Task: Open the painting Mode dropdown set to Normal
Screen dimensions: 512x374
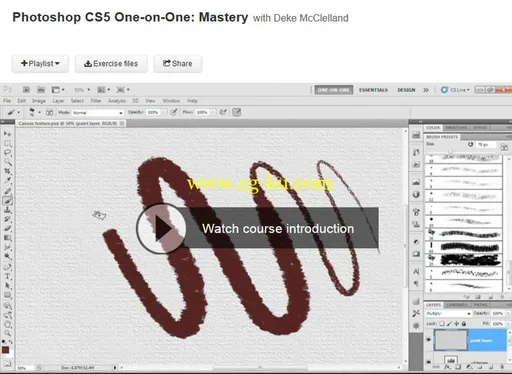Action: (98, 113)
